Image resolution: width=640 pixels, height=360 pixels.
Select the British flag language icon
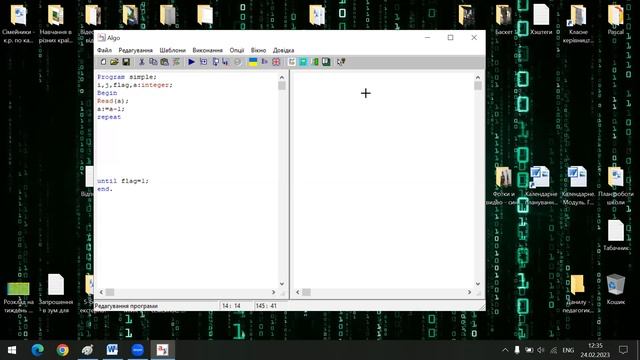pyautogui.click(x=276, y=62)
